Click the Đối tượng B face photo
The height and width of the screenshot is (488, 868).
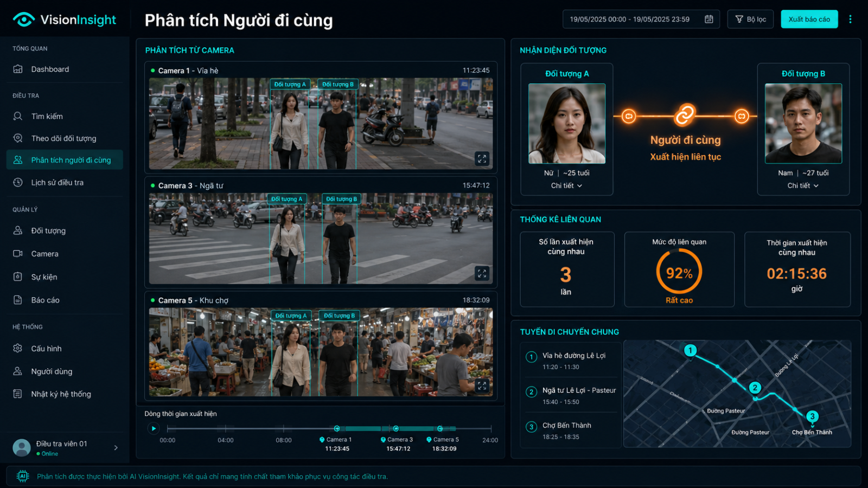pos(803,124)
